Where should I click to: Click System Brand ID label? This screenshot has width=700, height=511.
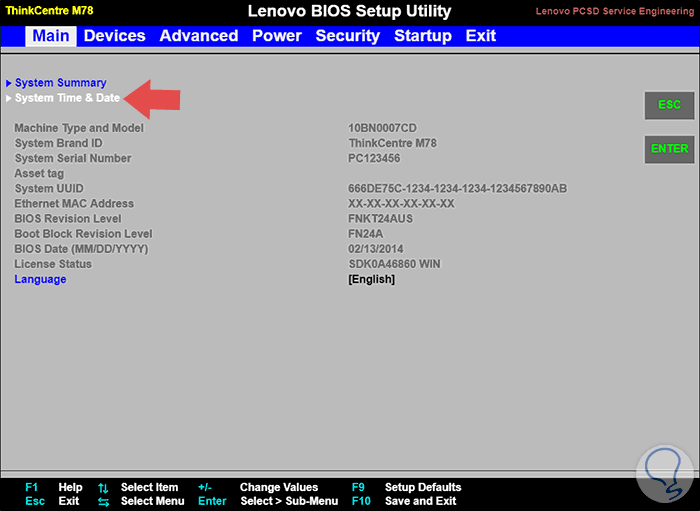(58, 143)
